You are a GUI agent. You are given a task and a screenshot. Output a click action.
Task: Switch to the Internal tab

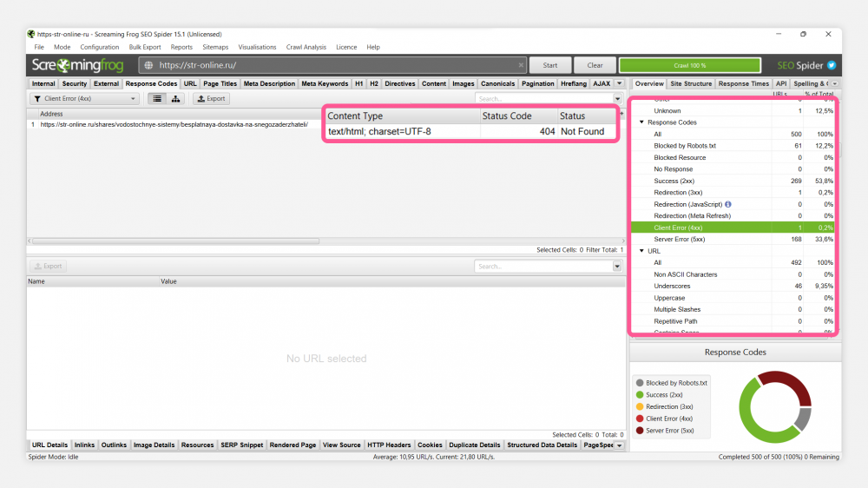(43, 83)
